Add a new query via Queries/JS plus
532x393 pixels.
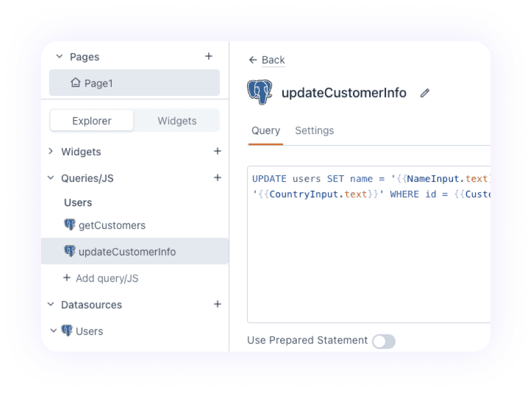(217, 178)
